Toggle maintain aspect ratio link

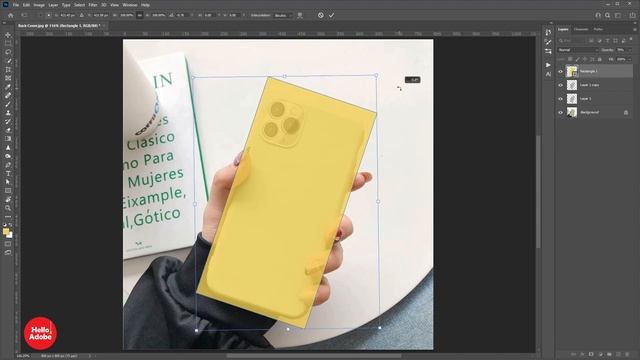(140, 16)
